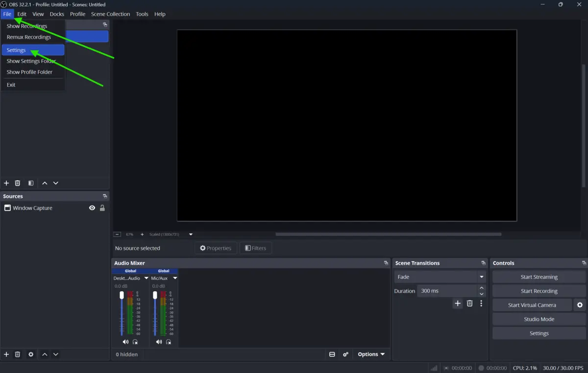The height and width of the screenshot is (373, 588).
Task: Zoom out preview with minus icon
Action: click(117, 234)
